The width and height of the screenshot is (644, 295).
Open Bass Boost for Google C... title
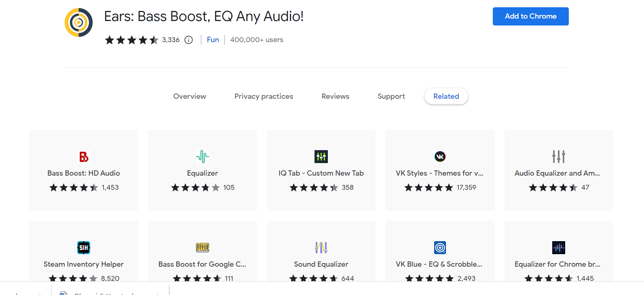coord(203,264)
